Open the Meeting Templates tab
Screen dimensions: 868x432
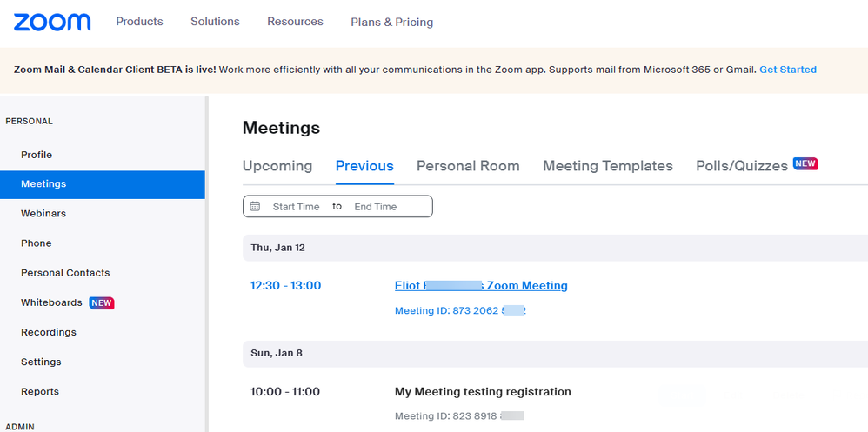[x=607, y=166]
